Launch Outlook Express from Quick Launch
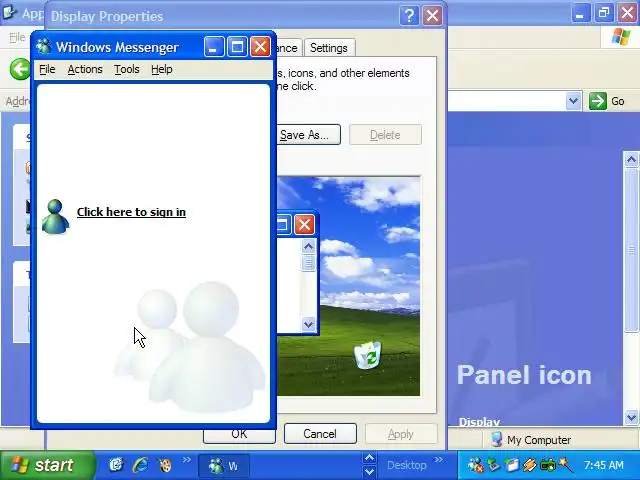The image size is (640, 480). pyautogui.click(x=116, y=465)
